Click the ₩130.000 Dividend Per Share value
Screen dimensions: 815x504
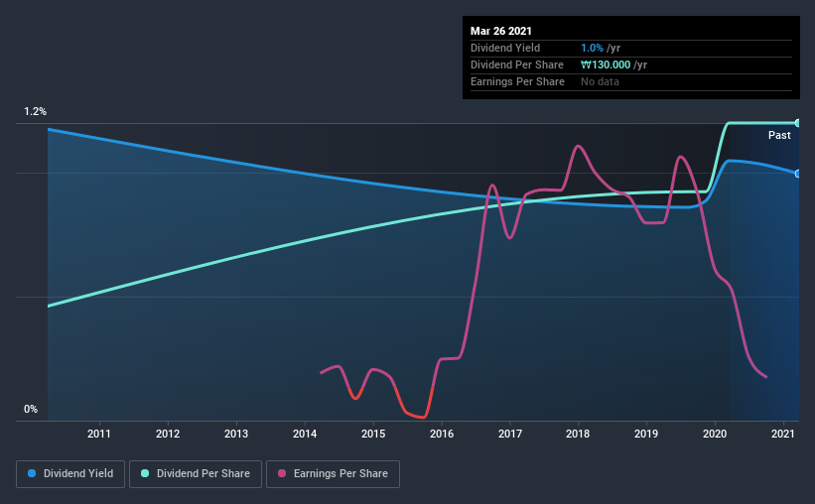(606, 64)
